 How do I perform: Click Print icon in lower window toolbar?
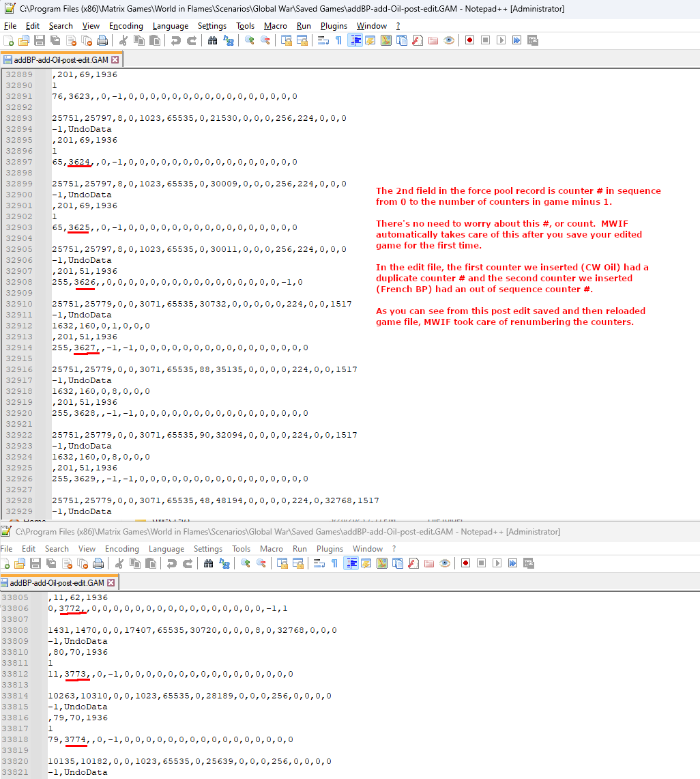[x=98, y=563]
